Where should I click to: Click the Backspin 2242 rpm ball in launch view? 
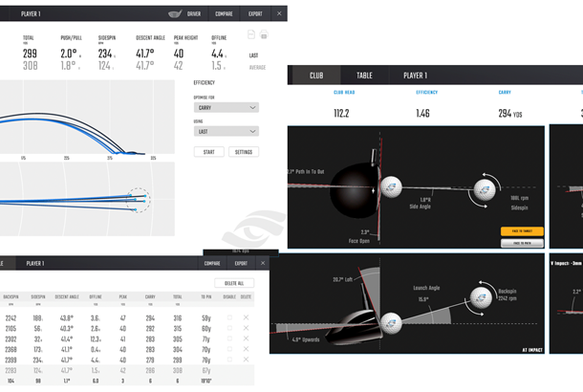pos(481,298)
